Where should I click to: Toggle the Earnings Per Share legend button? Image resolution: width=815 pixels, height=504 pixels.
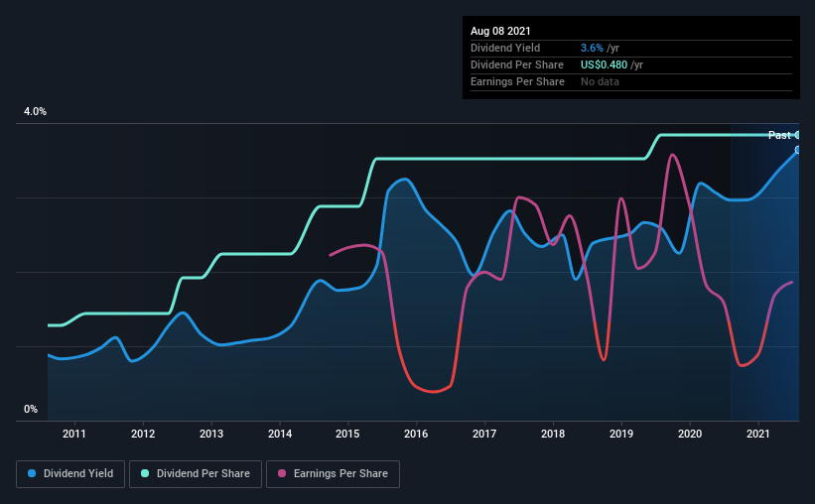333,474
